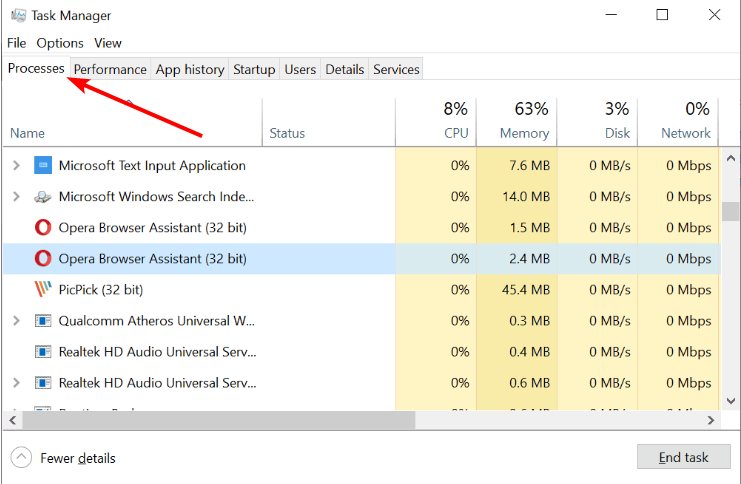
Task: Select Realtek HD Audio name in 0.4 MB row
Action: 157,352
